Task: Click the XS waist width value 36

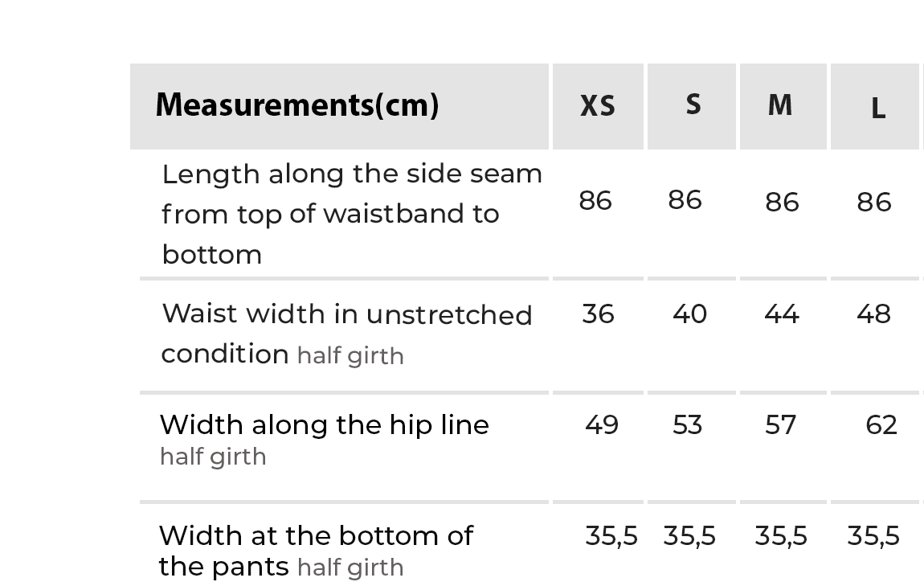Action: (599, 313)
